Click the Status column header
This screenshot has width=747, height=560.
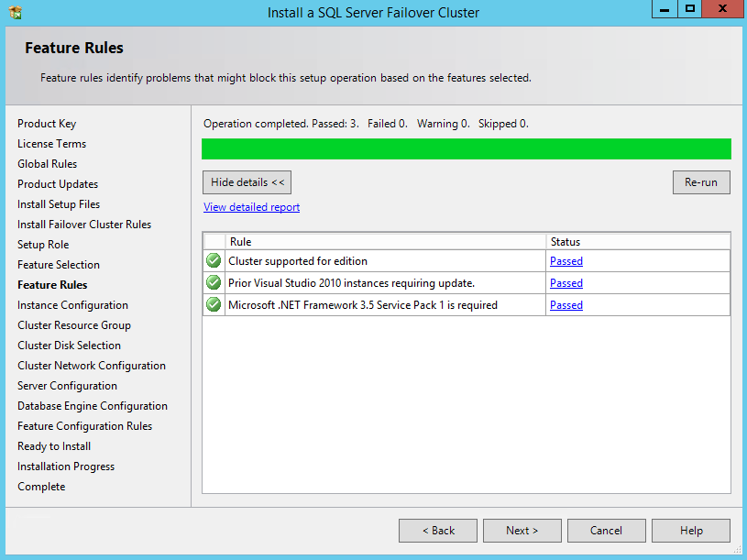tap(638, 241)
